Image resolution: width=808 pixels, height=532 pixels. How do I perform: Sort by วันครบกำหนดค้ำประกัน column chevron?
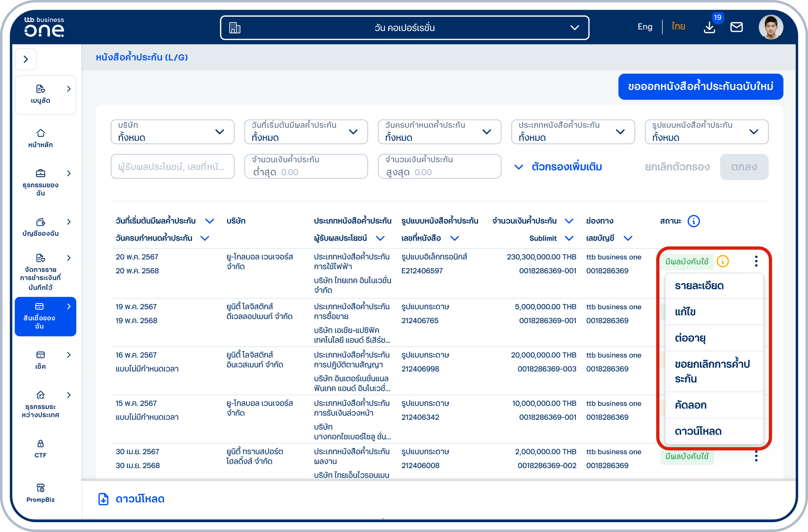(205, 238)
